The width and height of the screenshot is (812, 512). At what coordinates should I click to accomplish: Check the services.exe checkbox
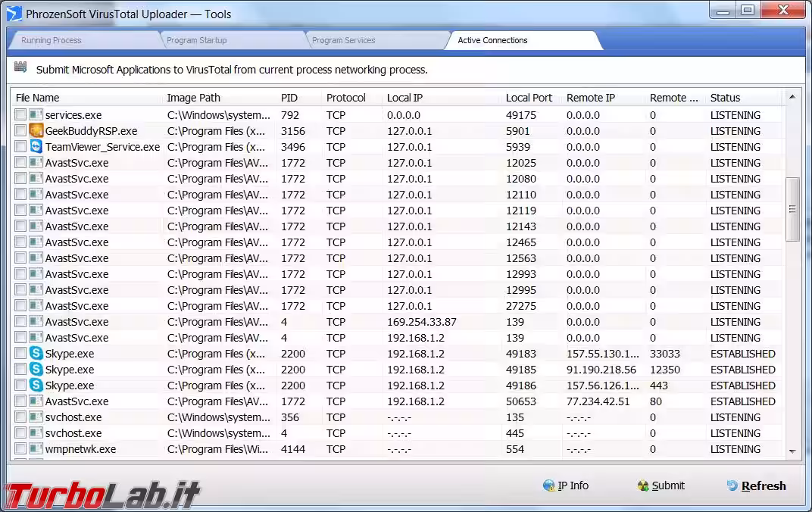click(x=20, y=115)
